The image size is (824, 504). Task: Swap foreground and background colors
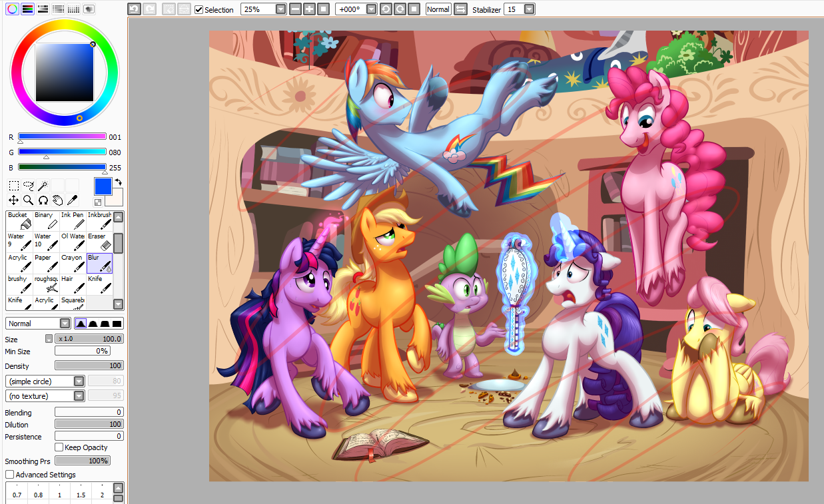(x=118, y=182)
